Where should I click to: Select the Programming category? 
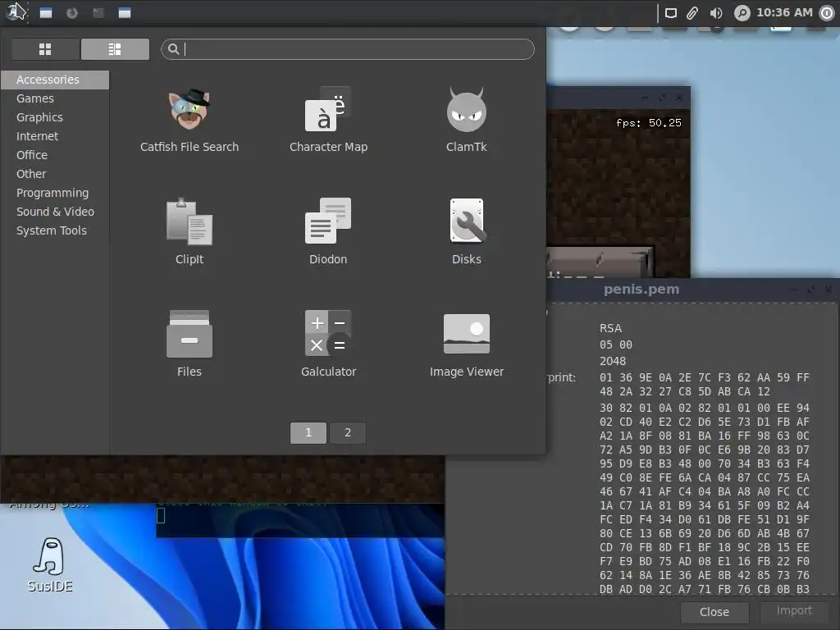55,193
